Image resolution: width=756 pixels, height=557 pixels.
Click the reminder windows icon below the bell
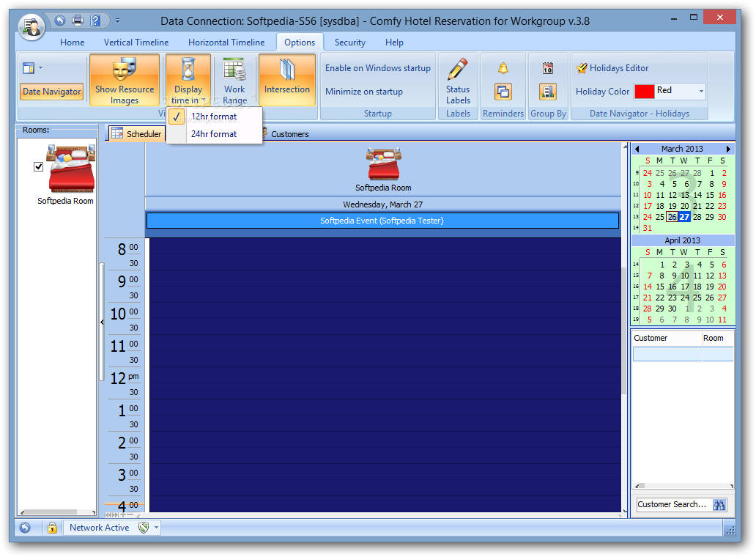tap(503, 92)
